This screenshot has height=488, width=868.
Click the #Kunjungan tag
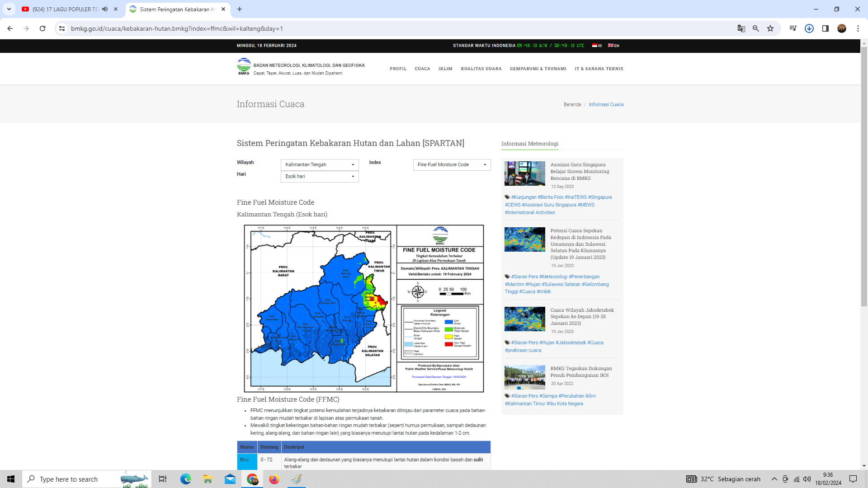524,197
